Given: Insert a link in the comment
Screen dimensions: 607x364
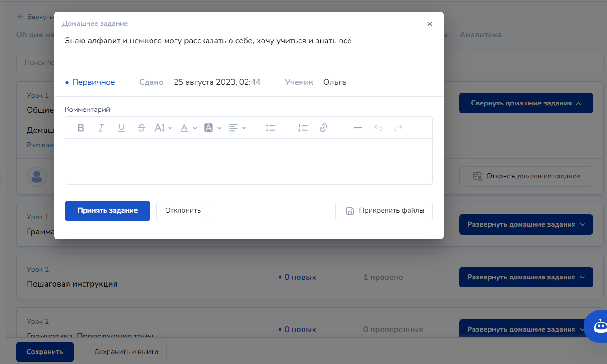Looking at the screenshot, I should point(323,128).
